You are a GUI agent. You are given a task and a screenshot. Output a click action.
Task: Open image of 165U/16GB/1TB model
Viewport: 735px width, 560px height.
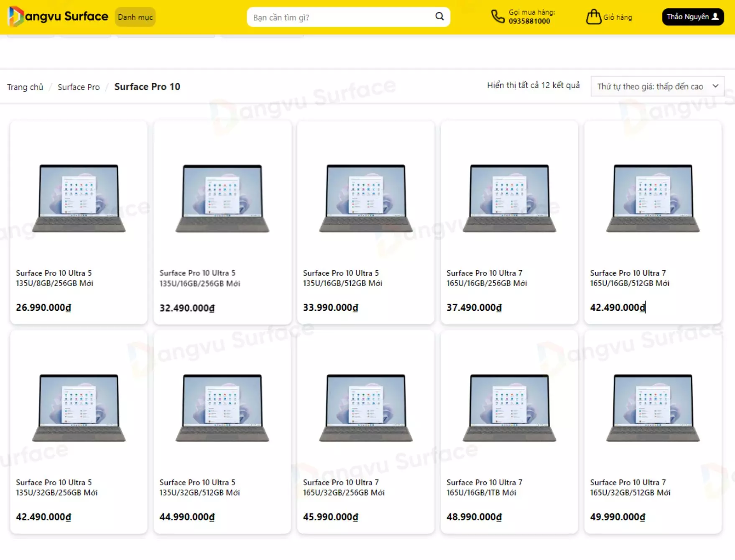tap(509, 408)
